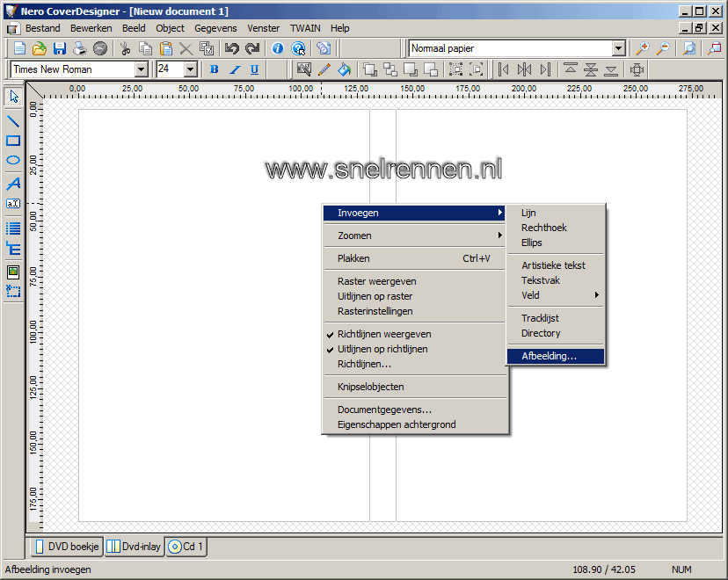Select the Track list tool
Viewport: 728px width, 580px height.
13,228
